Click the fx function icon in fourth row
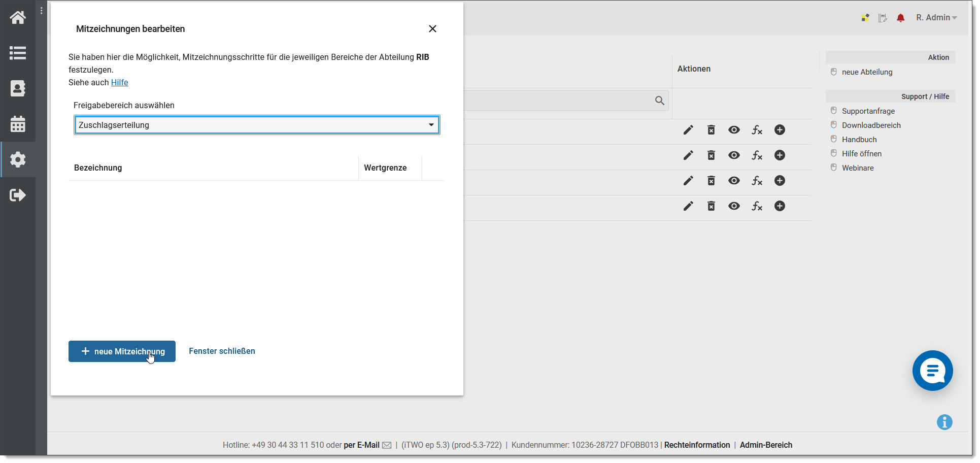The width and height of the screenshot is (980, 463). 757,206
